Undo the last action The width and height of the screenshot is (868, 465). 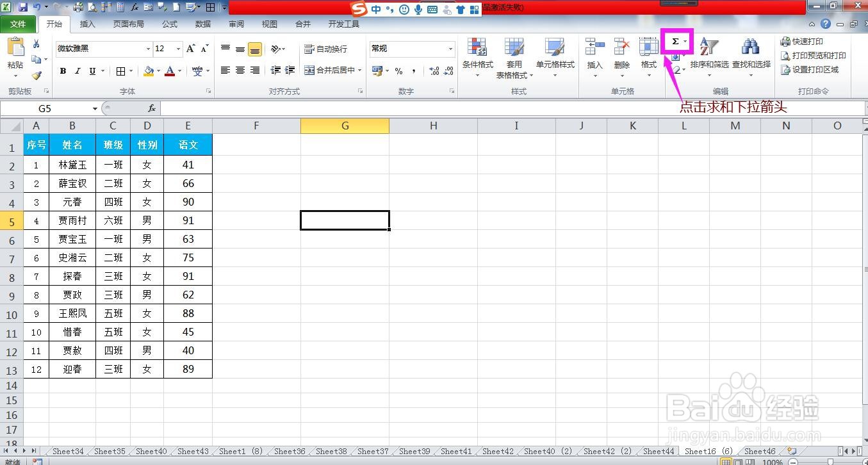pyautogui.click(x=37, y=8)
